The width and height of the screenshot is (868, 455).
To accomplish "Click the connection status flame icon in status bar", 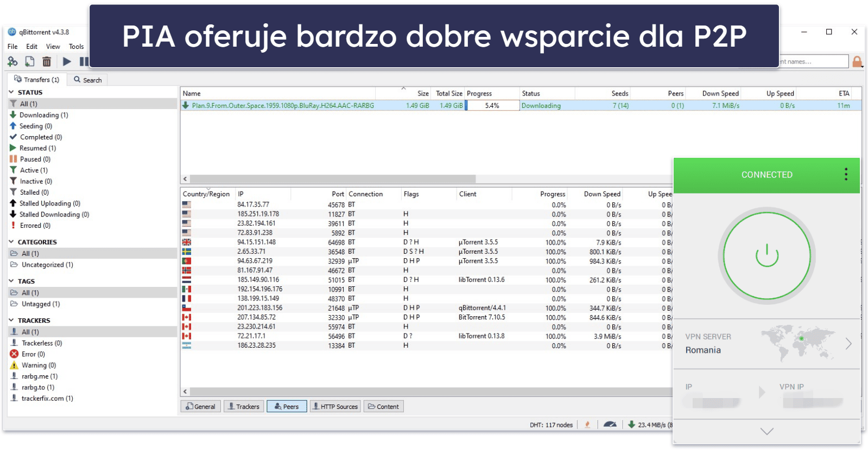I will [x=587, y=425].
